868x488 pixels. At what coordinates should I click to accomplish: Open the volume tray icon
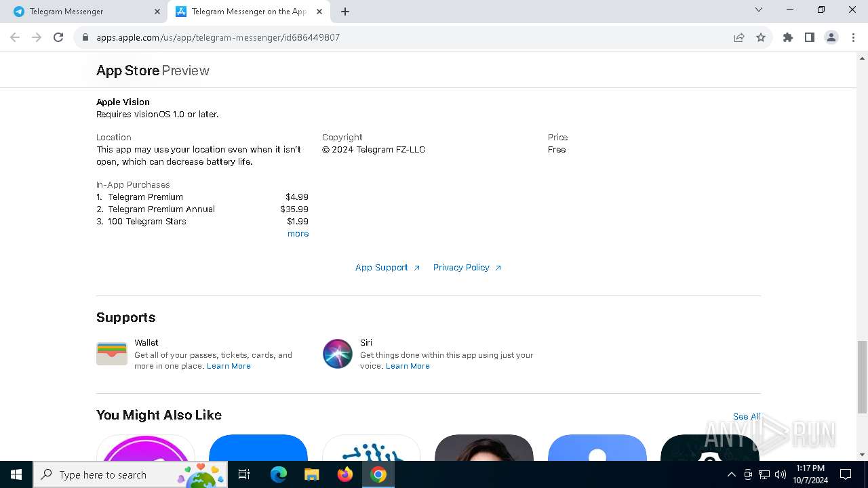(781, 474)
